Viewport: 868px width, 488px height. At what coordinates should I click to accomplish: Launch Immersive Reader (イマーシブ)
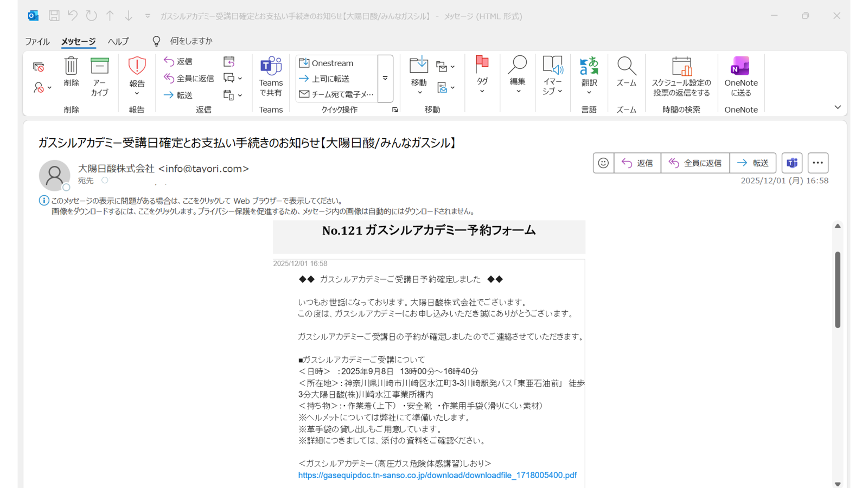pos(552,76)
